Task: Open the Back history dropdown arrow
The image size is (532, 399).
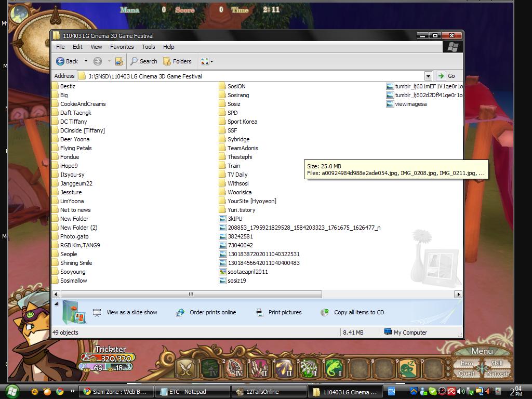Action: tap(86, 61)
